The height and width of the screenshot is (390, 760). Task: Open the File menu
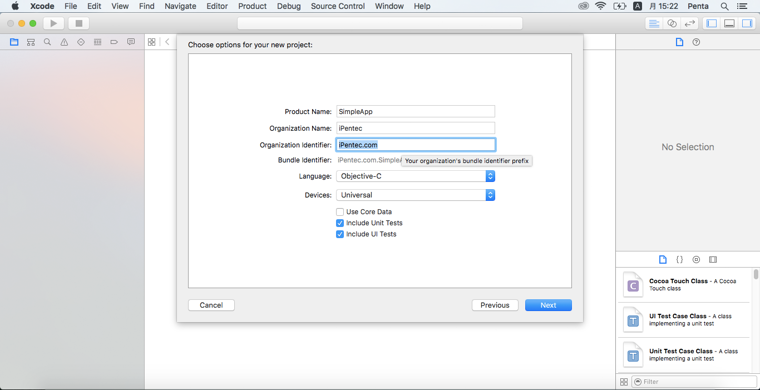coord(71,6)
